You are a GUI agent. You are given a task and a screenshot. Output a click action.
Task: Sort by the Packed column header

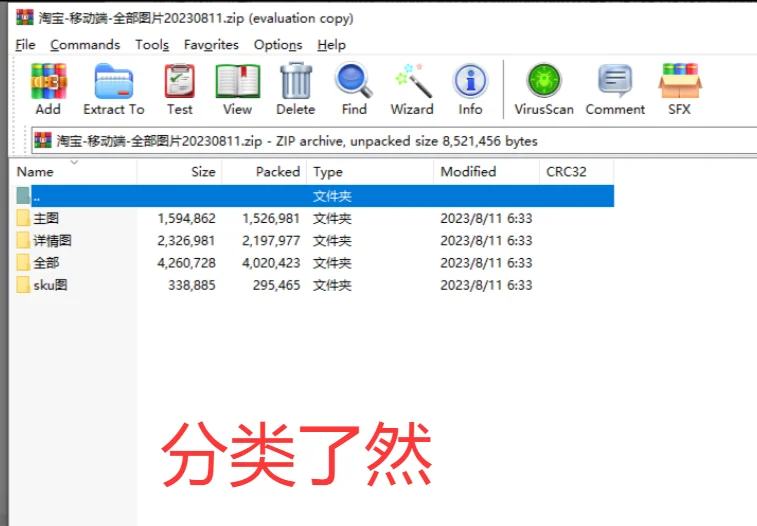pyautogui.click(x=264, y=172)
